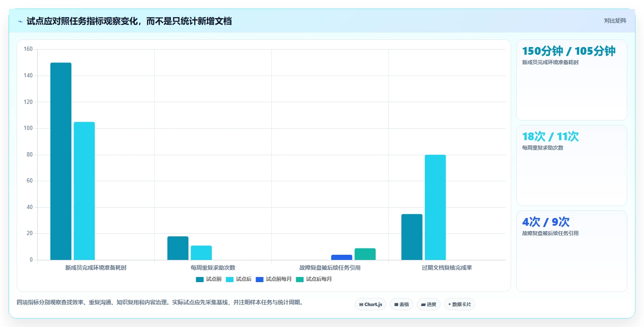Click the 35 bar for 过期文档复核完成率
The width and height of the screenshot is (644, 327).
(x=412, y=237)
